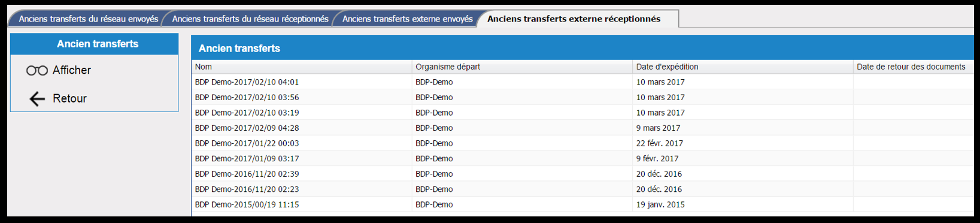
Task: Switch to Anciens transferts du réseau envoyés tab
Action: pyautogui.click(x=88, y=19)
